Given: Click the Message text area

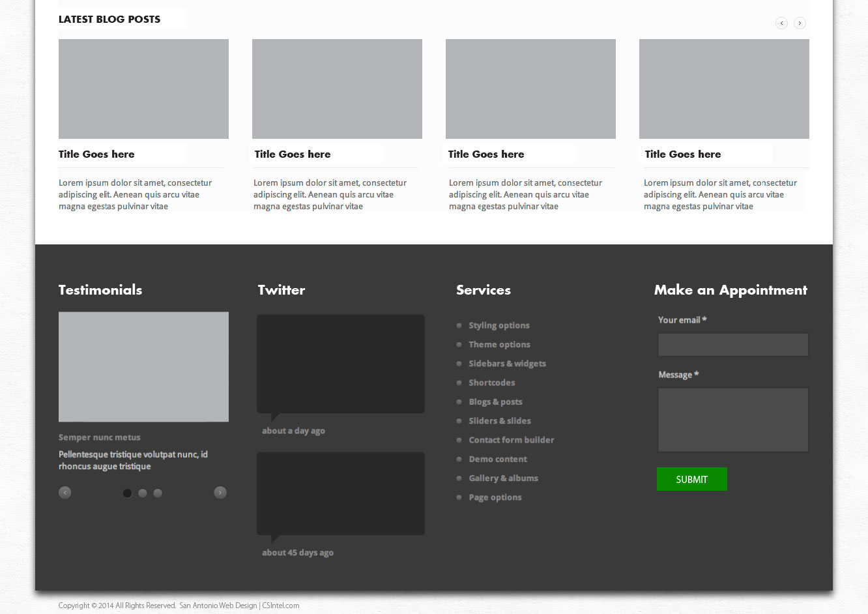Looking at the screenshot, I should coord(733,420).
